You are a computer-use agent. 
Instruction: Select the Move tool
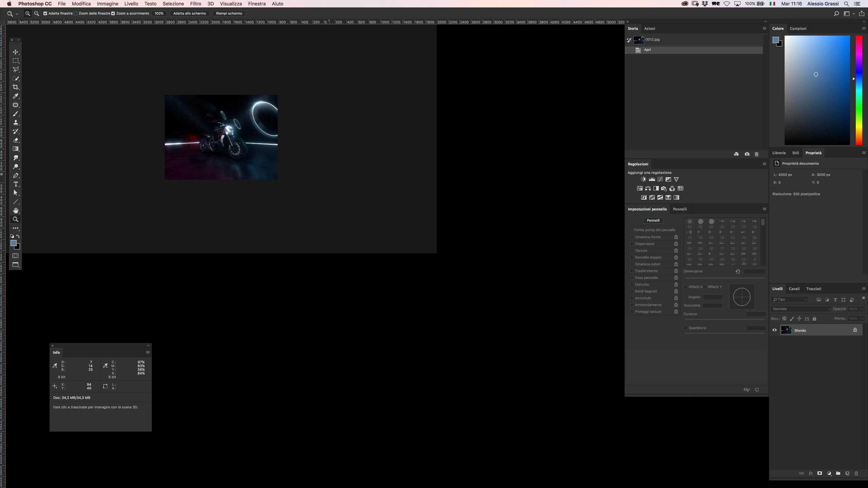tap(16, 52)
